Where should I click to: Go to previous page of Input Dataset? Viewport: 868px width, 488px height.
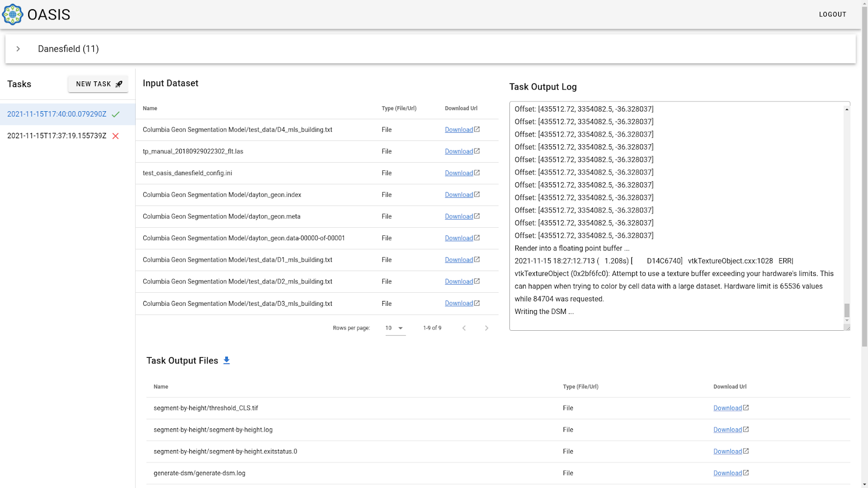464,328
